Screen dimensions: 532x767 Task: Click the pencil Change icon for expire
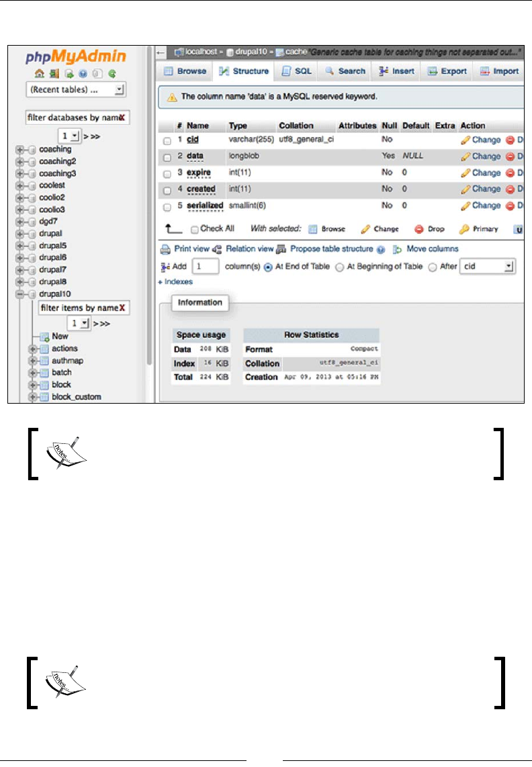click(x=465, y=173)
